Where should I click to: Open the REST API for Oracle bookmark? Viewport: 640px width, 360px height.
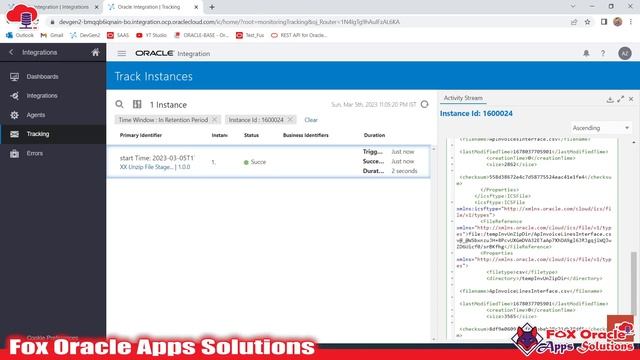click(299, 36)
